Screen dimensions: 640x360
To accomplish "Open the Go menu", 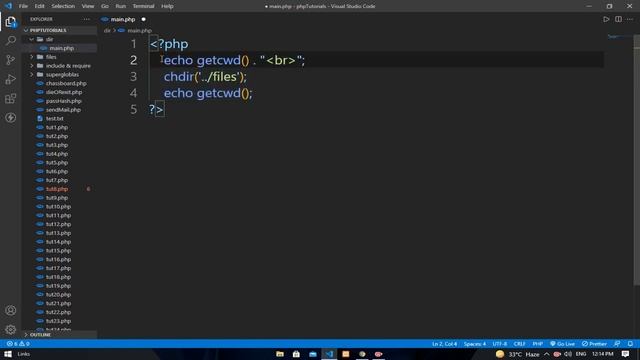I will [x=105, y=6].
